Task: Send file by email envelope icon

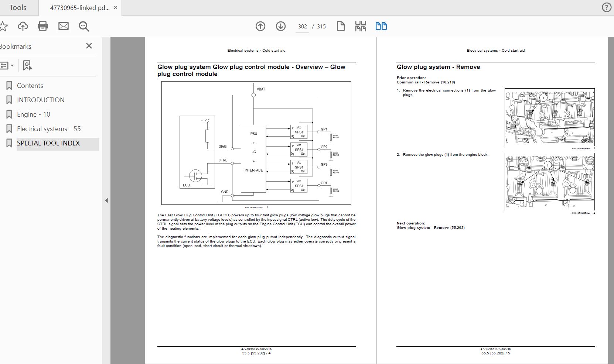Action: (x=64, y=26)
